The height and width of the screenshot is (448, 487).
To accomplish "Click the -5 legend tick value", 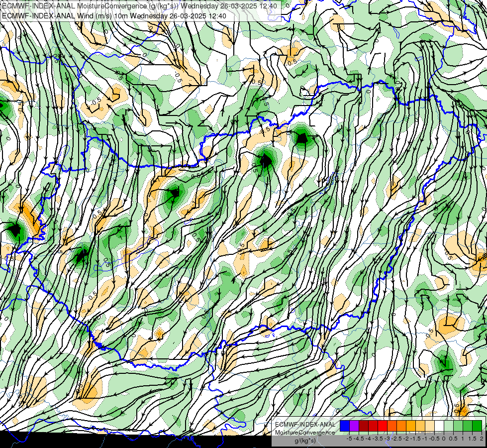I will click(349, 439).
